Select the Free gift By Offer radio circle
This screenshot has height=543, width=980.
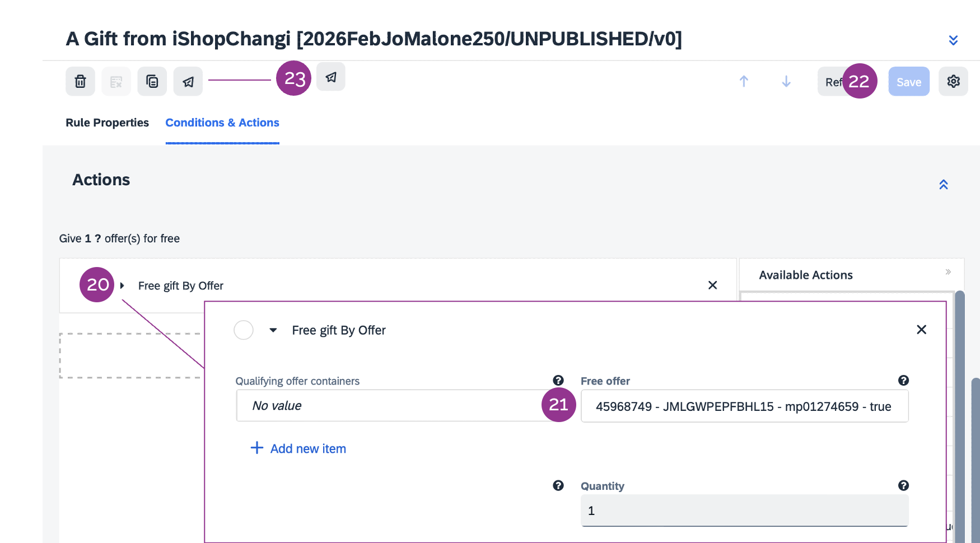[x=244, y=330]
